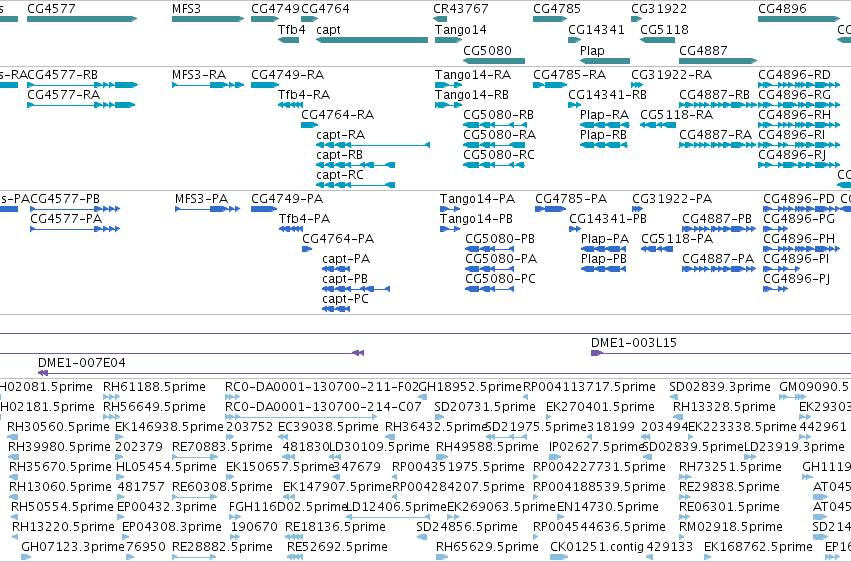Select the capt gene bar
The height and width of the screenshot is (562, 851).
point(372,40)
